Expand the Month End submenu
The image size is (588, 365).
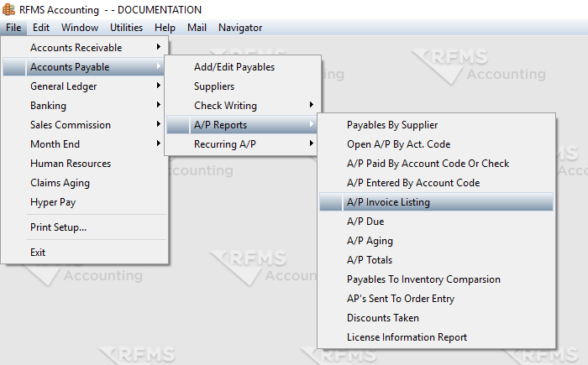[85, 144]
